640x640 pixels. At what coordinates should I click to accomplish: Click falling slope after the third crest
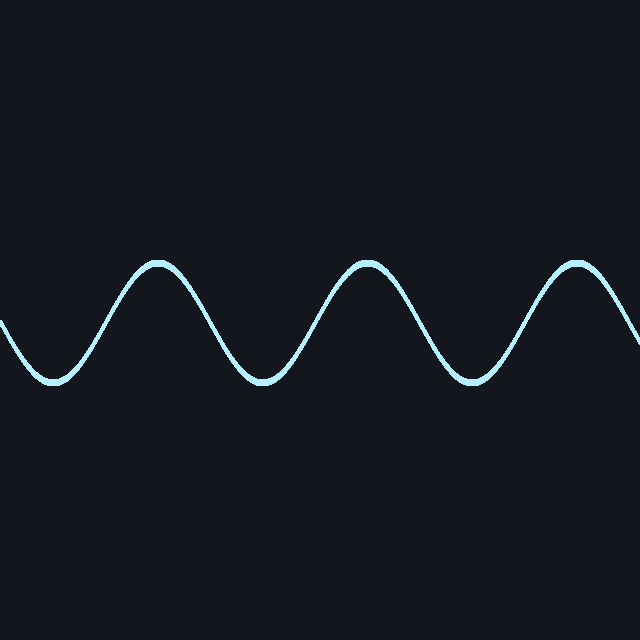coord(620,310)
